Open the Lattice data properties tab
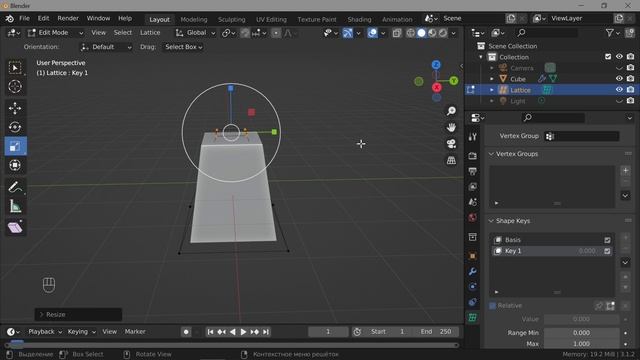 click(473, 318)
